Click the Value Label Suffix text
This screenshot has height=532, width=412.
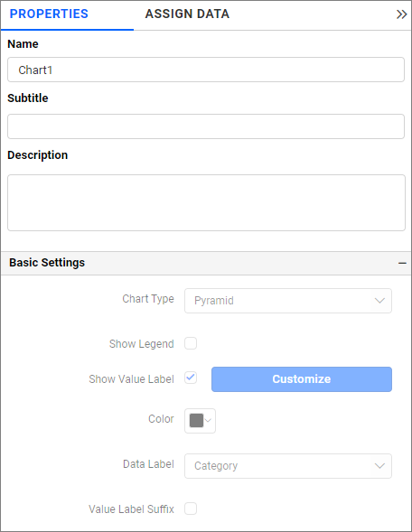pos(131,509)
